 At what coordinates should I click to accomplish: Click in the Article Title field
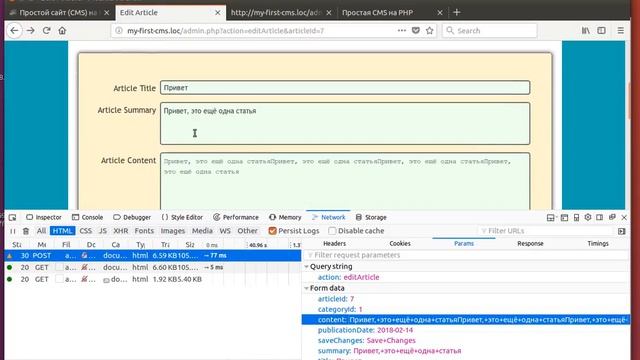(x=345, y=88)
